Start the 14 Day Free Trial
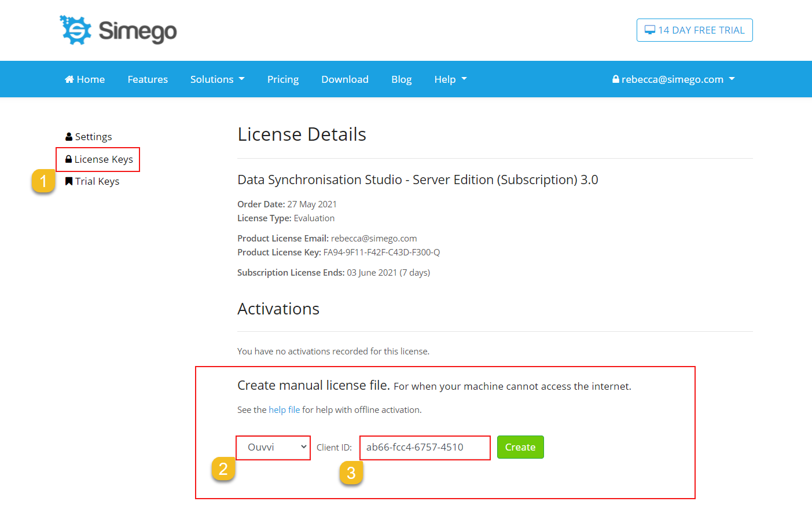The height and width of the screenshot is (527, 812). point(695,30)
